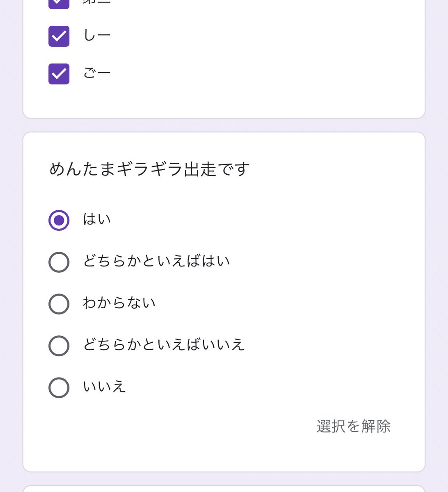Click the いいえ answer label
The height and width of the screenshot is (492, 448).
pyautogui.click(x=105, y=387)
